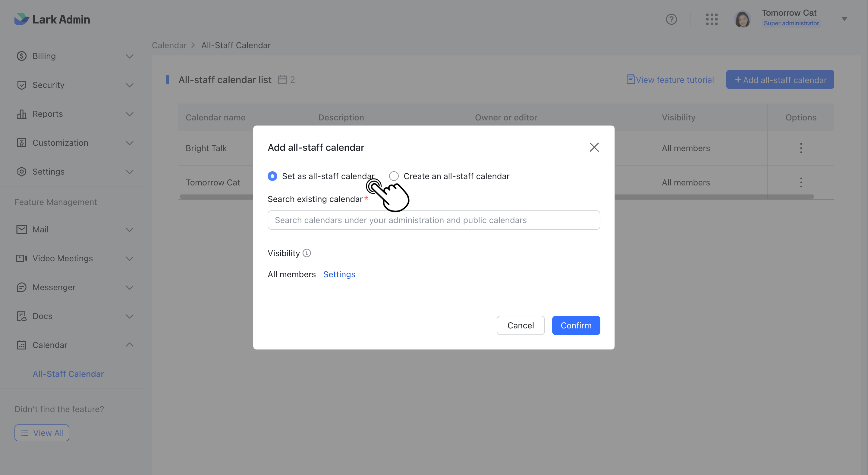The width and height of the screenshot is (868, 475).
Task: Click the Lark Admin logo
Action: (52, 19)
